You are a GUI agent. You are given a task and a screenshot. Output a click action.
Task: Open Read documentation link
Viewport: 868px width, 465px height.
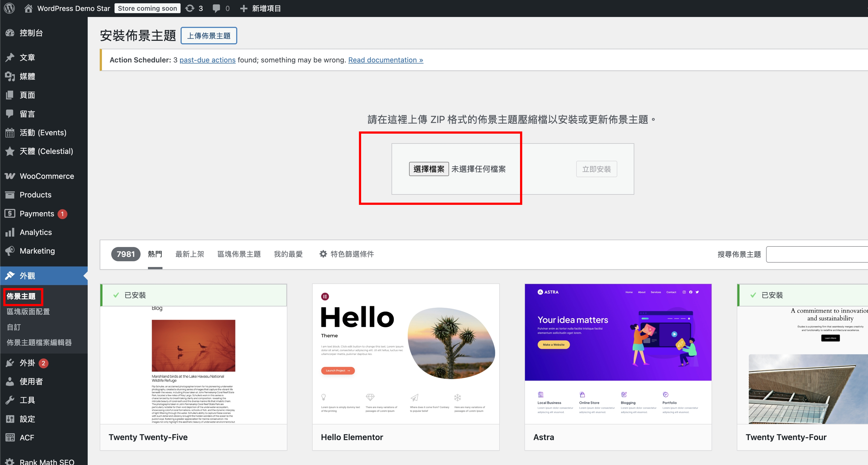point(386,60)
